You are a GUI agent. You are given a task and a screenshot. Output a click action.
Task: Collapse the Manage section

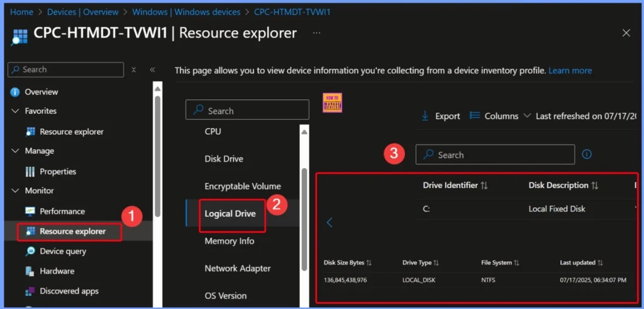[16, 151]
